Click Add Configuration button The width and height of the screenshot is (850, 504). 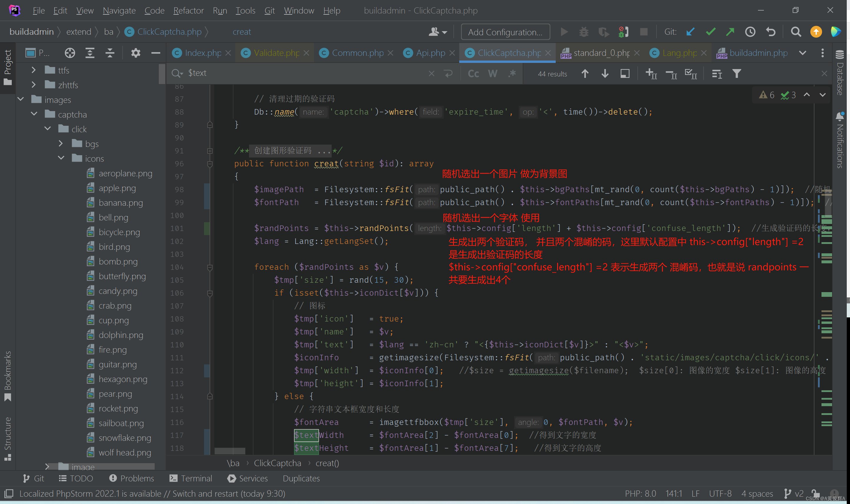pyautogui.click(x=505, y=32)
